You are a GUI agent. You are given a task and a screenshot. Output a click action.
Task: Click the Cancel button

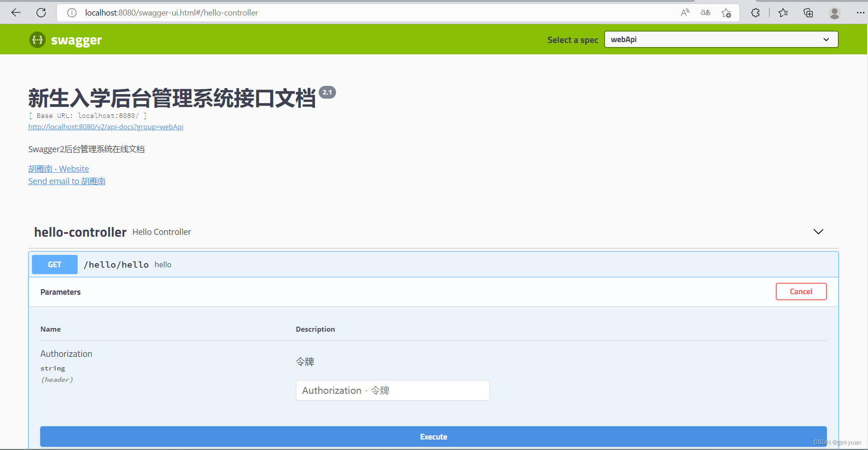(801, 291)
